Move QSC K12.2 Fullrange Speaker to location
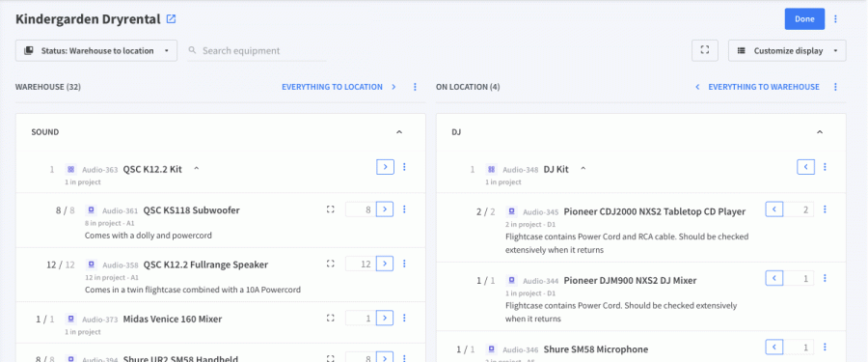 click(x=385, y=264)
